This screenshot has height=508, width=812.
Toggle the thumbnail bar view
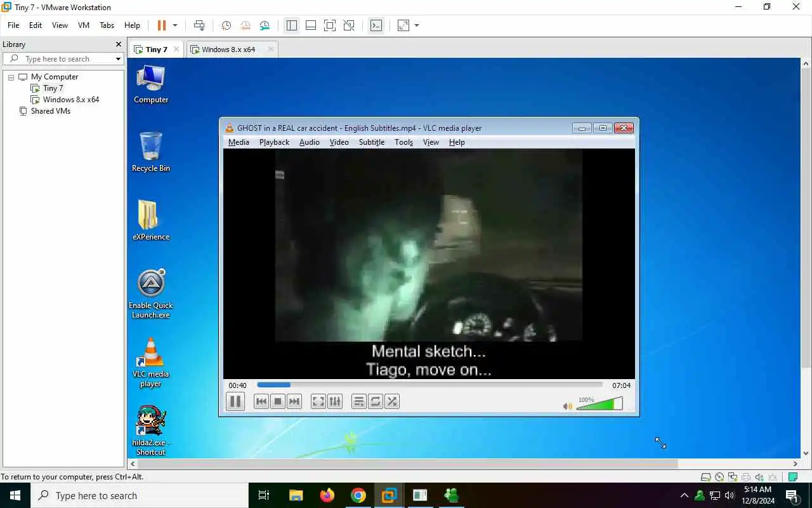pyautogui.click(x=311, y=25)
